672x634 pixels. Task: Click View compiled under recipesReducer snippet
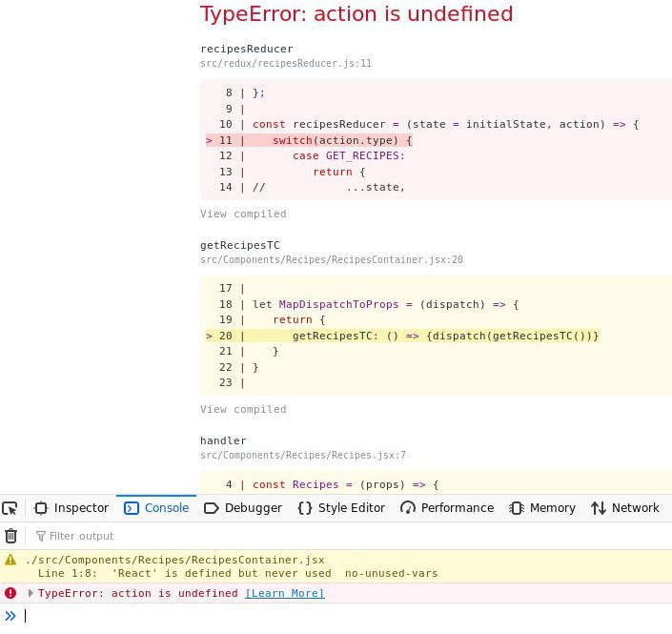[243, 214]
